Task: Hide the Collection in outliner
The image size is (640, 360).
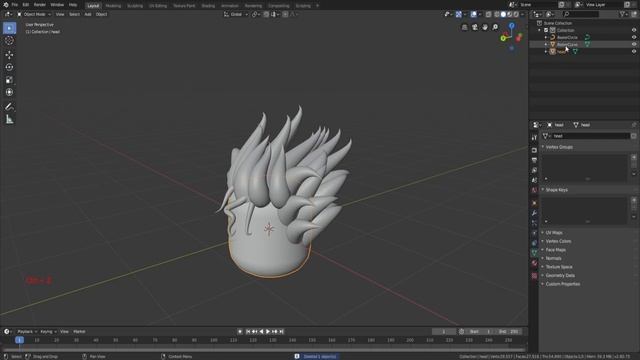Action: (x=634, y=30)
